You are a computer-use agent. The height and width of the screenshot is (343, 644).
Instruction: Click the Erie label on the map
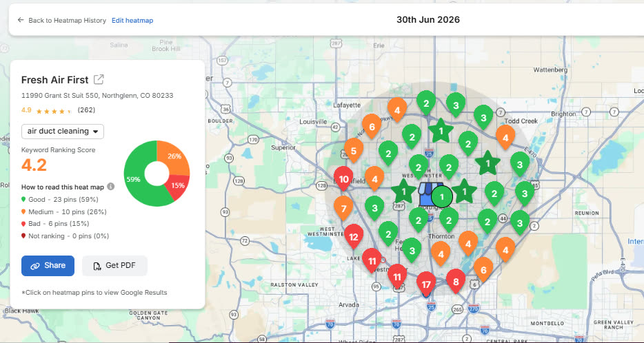(x=379, y=45)
